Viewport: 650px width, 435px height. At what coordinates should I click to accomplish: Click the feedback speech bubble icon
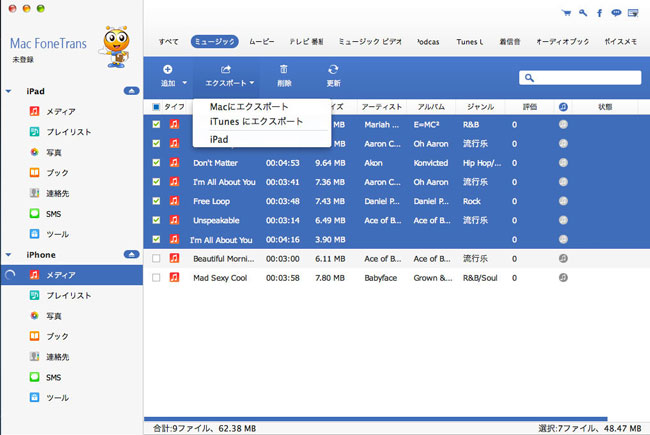[616, 13]
